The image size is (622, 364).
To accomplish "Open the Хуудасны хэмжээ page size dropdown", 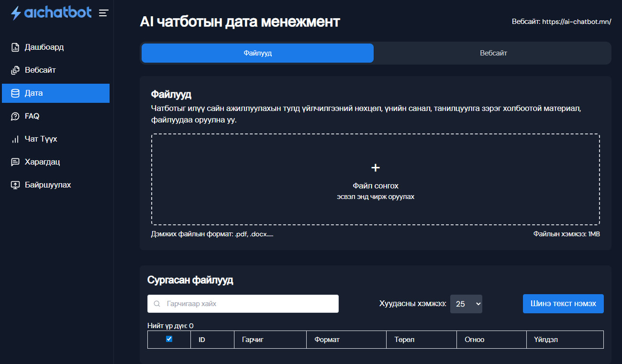I will coord(466,304).
